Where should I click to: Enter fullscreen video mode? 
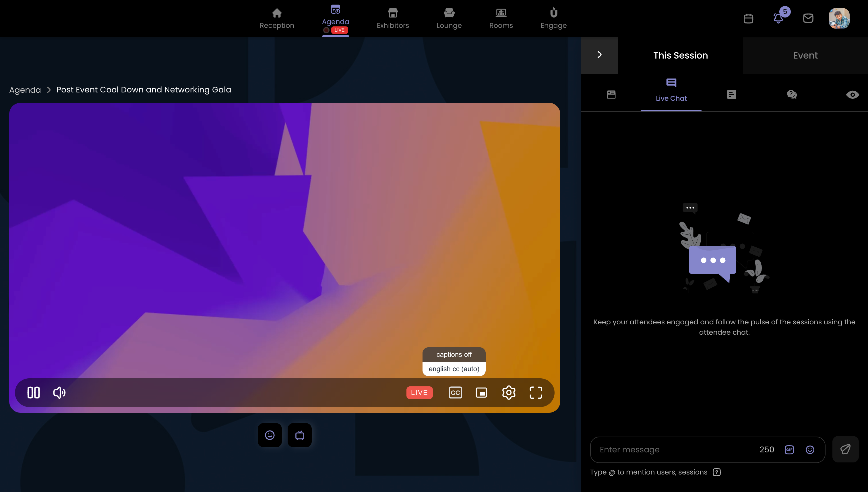[x=536, y=393]
